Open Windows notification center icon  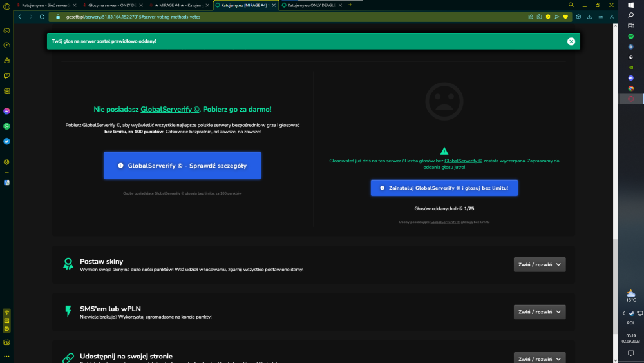(x=631, y=353)
